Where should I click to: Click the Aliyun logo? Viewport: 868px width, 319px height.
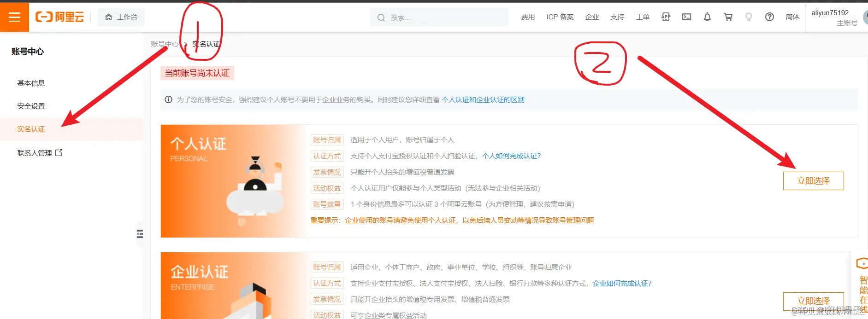click(x=60, y=17)
